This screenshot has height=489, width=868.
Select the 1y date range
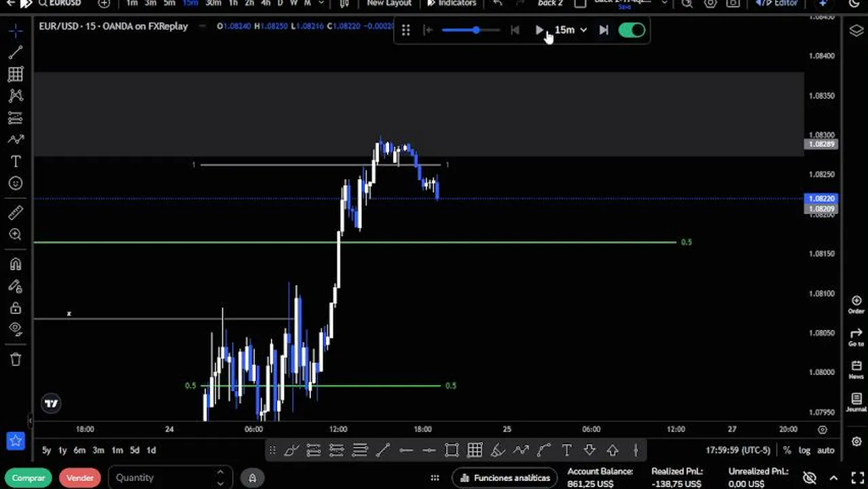(62, 450)
